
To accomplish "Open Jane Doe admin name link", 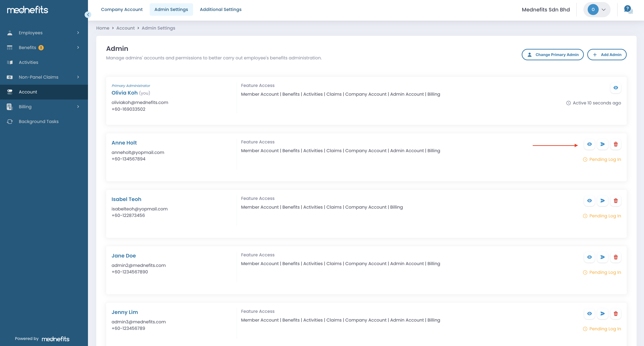I will [123, 256].
